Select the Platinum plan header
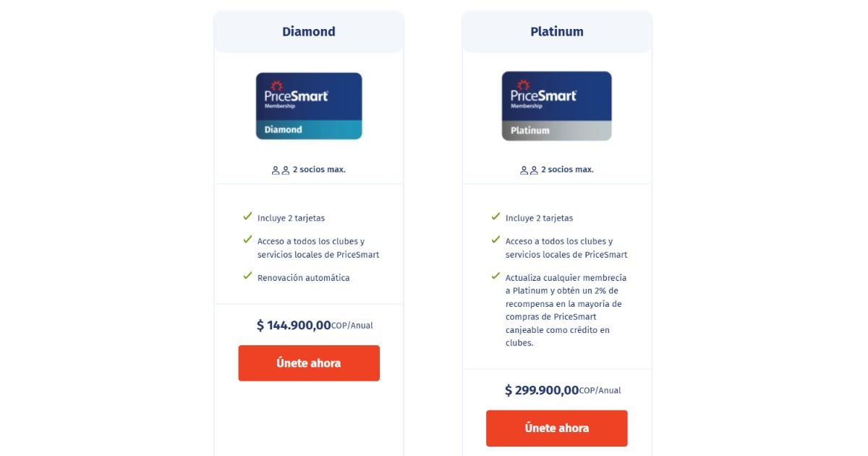 [556, 32]
